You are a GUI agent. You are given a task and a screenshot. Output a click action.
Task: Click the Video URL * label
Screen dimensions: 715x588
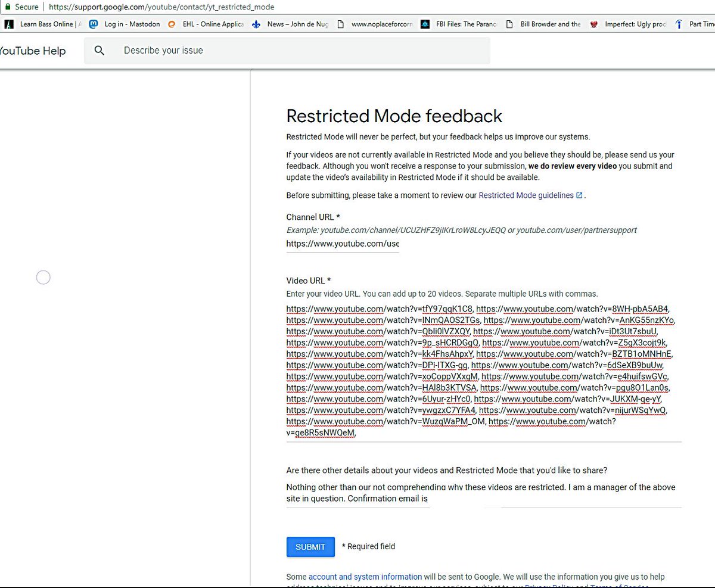pyautogui.click(x=309, y=281)
